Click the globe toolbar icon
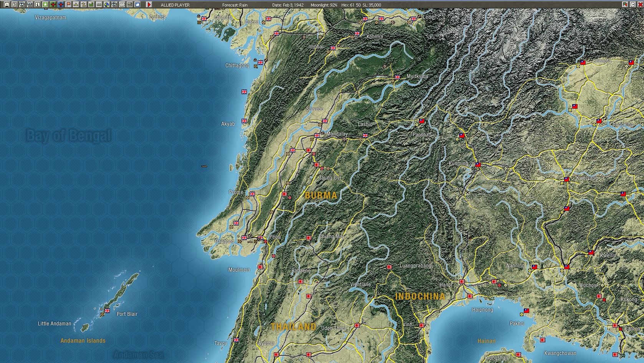 pos(107,5)
